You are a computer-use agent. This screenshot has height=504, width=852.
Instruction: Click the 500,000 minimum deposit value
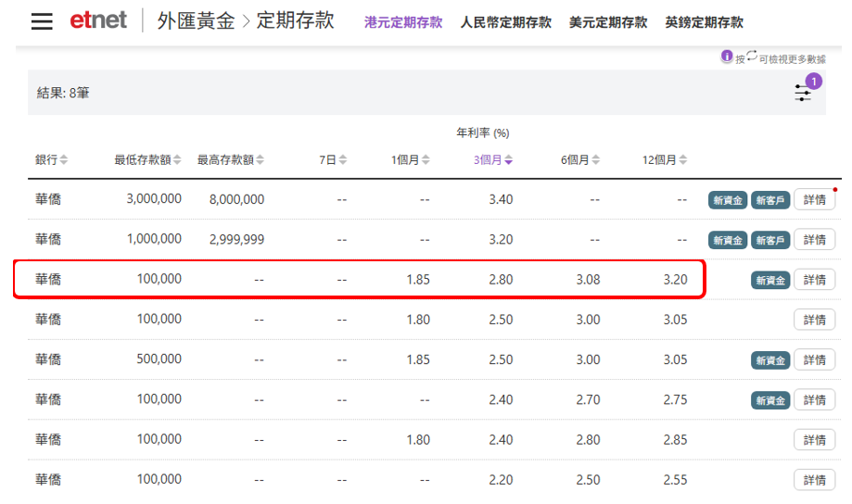[159, 359]
